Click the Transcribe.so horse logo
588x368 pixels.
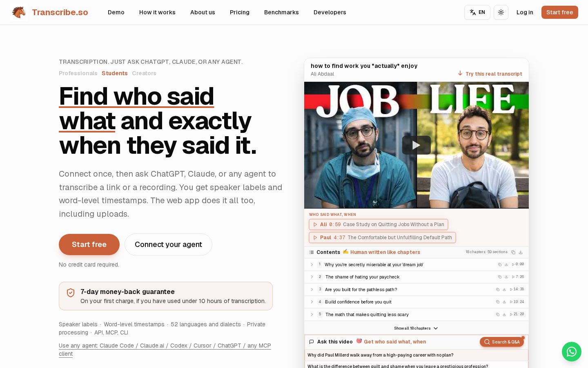pyautogui.click(x=19, y=12)
